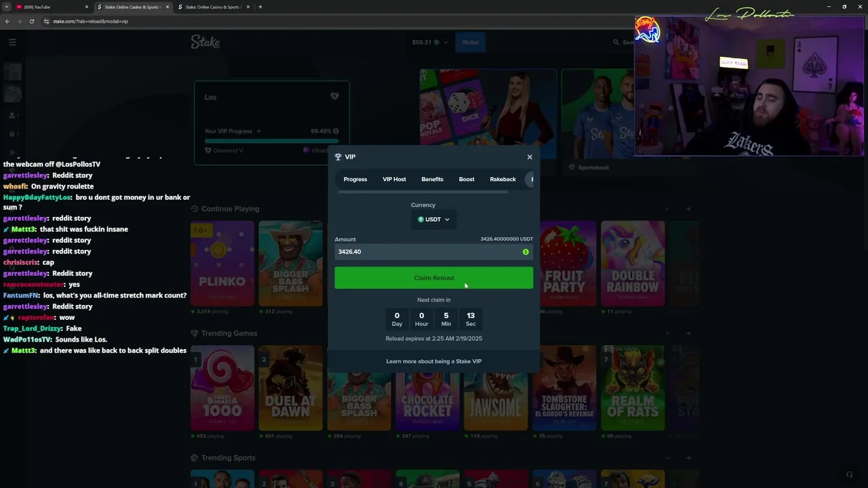Reload the page with browser refresh icon

coord(31,21)
